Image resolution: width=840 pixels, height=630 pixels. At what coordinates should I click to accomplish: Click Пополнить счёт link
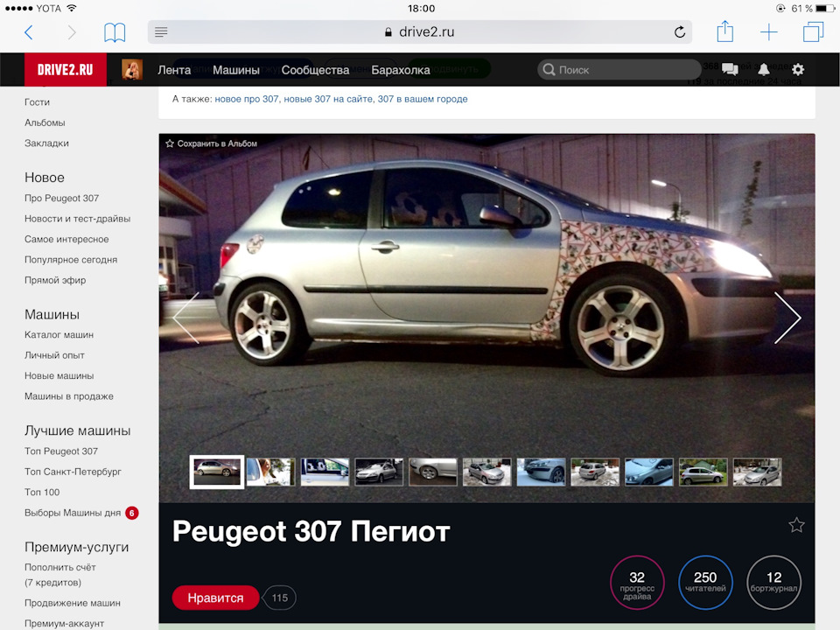click(60, 567)
